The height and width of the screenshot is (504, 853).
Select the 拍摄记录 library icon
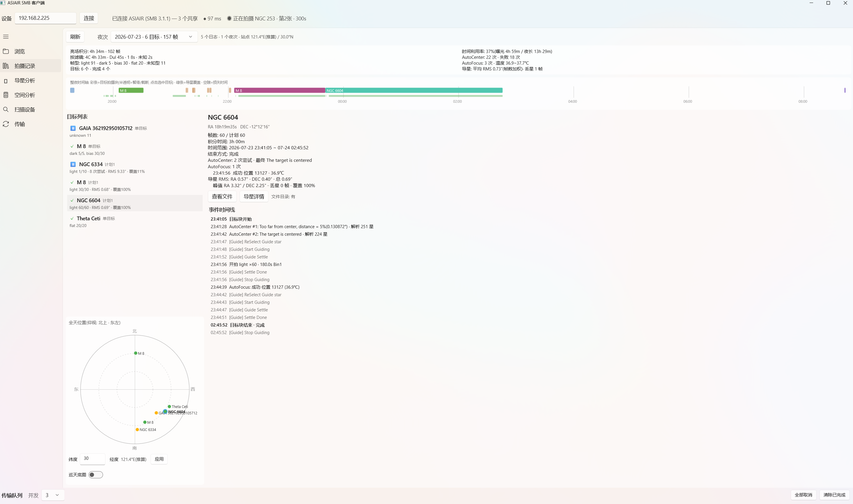6,66
